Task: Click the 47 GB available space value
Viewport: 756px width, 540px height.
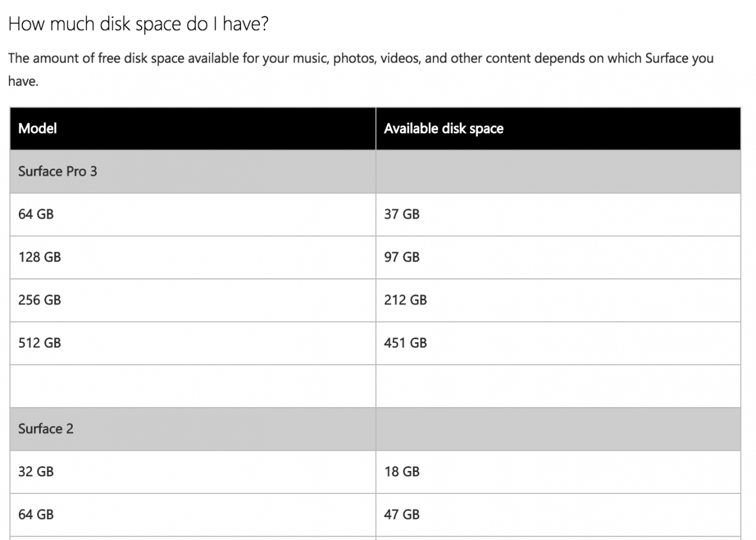Action: (x=402, y=515)
